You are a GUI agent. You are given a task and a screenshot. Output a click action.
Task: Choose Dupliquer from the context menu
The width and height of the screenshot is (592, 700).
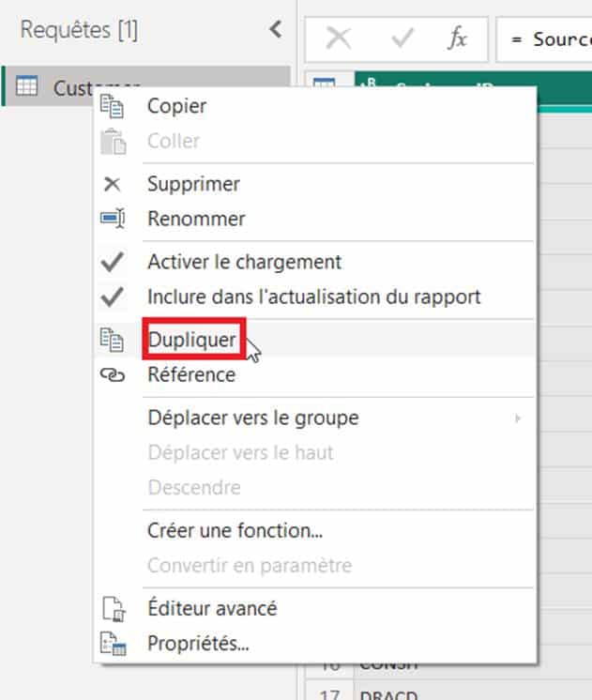pos(192,340)
